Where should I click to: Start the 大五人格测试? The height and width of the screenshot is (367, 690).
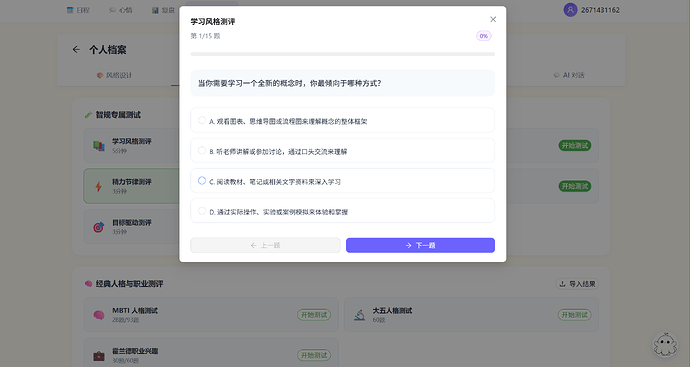(575, 315)
